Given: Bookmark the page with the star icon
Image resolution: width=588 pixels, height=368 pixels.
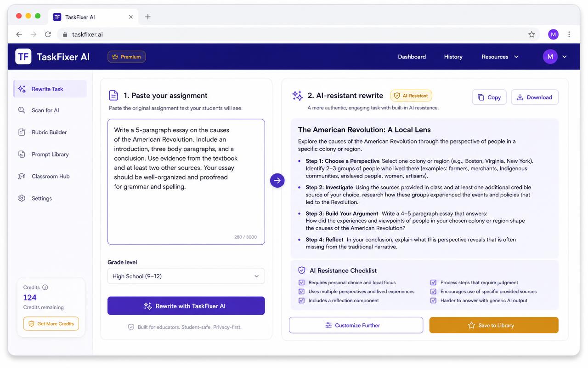Looking at the screenshot, I should 531,34.
